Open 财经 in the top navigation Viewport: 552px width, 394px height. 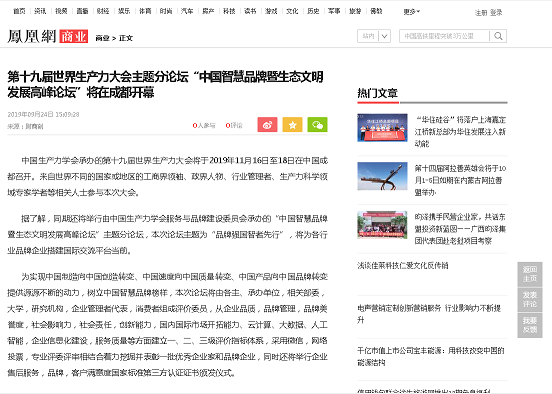103,11
